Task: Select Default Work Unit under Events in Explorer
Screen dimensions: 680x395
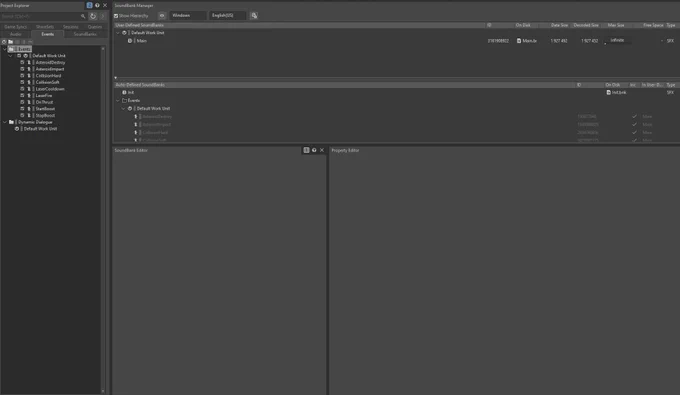Action: point(49,55)
